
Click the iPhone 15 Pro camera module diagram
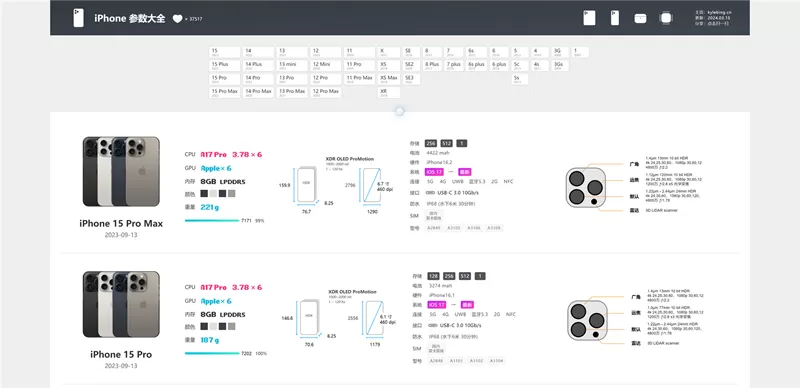click(587, 320)
